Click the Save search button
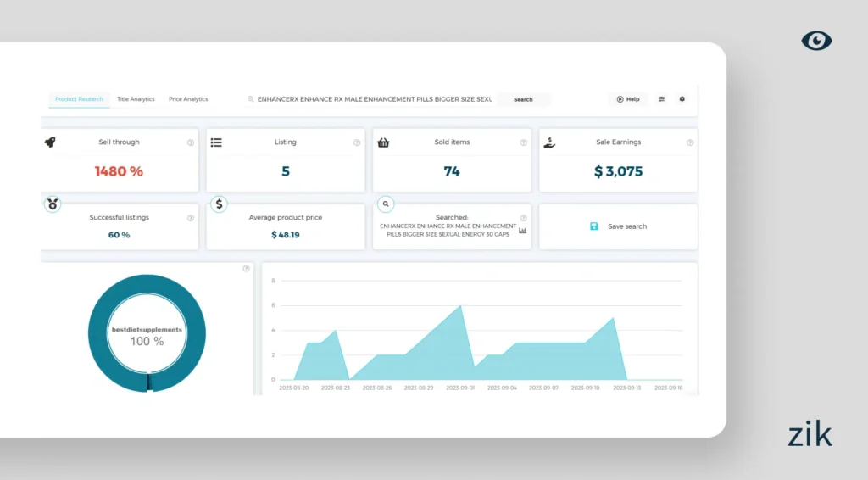 pyautogui.click(x=618, y=226)
